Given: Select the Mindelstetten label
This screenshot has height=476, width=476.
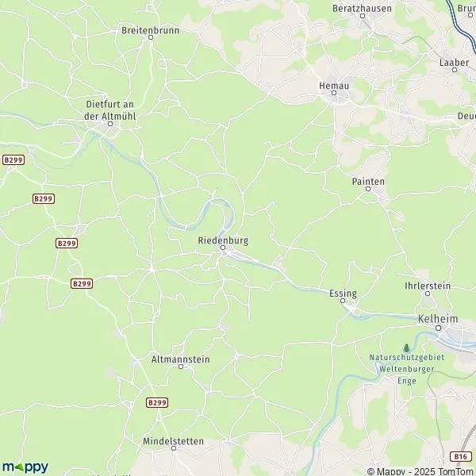Looking at the screenshot, I should [173, 441].
